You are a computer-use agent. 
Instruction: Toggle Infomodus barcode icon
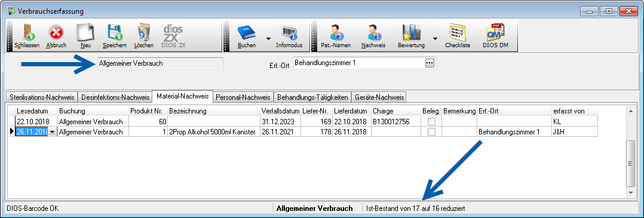[x=289, y=33]
